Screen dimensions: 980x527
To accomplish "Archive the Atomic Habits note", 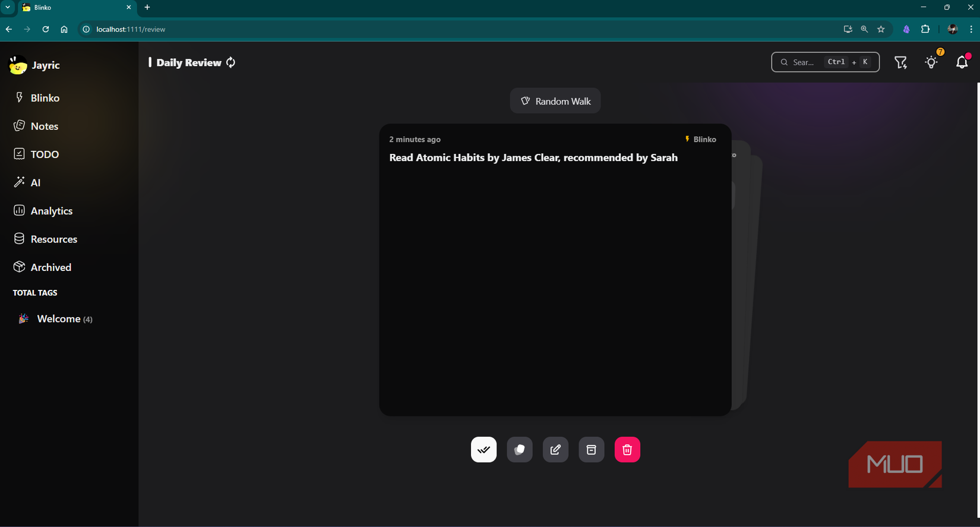I will 591,450.
